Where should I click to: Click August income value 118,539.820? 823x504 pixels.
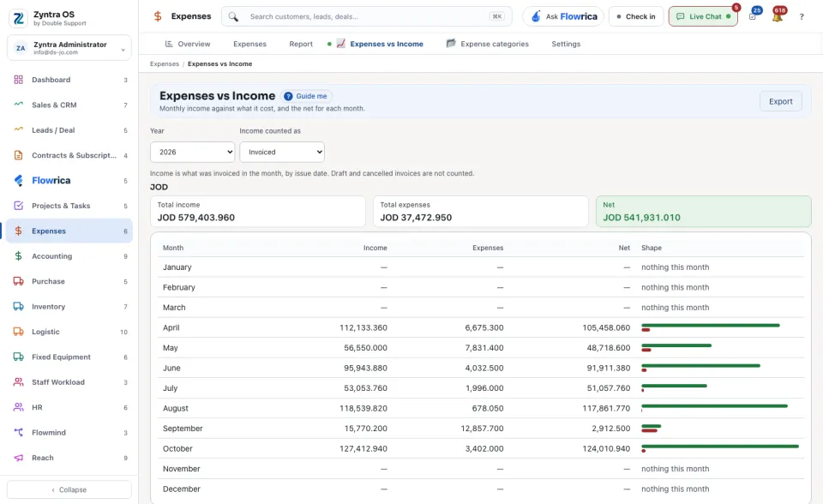(x=363, y=409)
